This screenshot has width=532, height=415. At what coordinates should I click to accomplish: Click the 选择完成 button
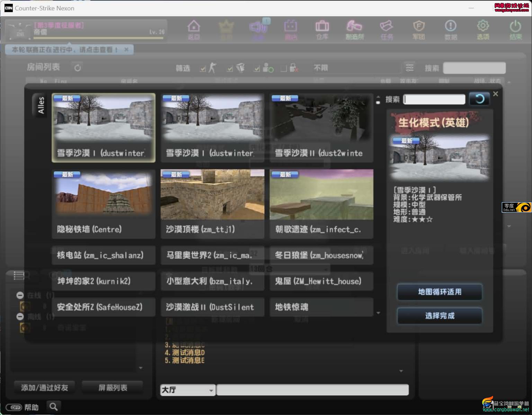[x=440, y=316]
